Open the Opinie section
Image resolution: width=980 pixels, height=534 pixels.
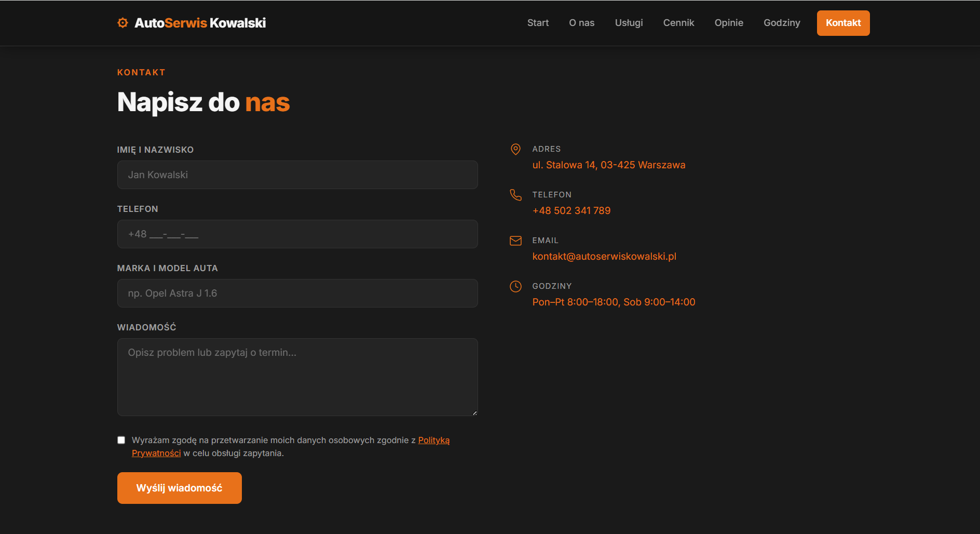[729, 23]
